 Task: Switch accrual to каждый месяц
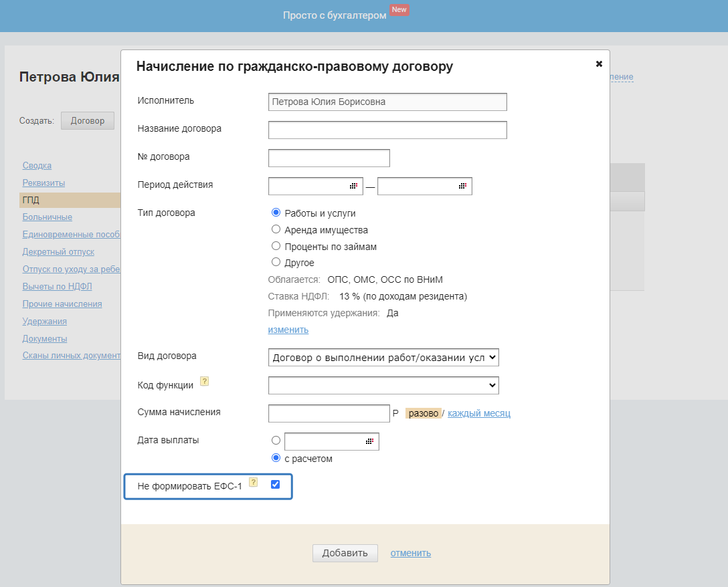[479, 413]
